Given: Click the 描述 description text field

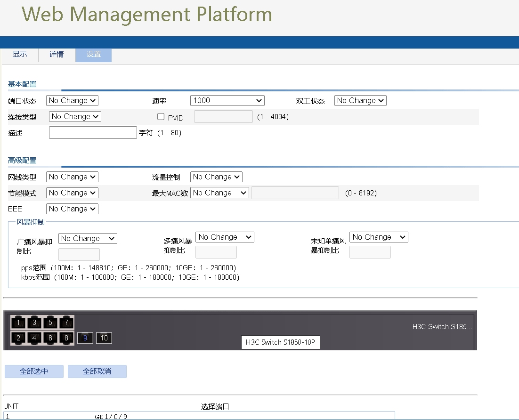Looking at the screenshot, I should [x=93, y=133].
